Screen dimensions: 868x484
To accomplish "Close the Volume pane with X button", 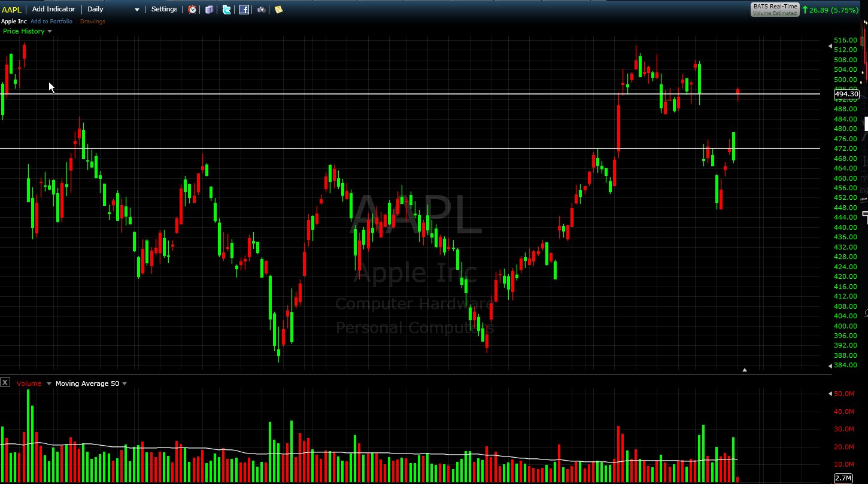I will [x=5, y=382].
